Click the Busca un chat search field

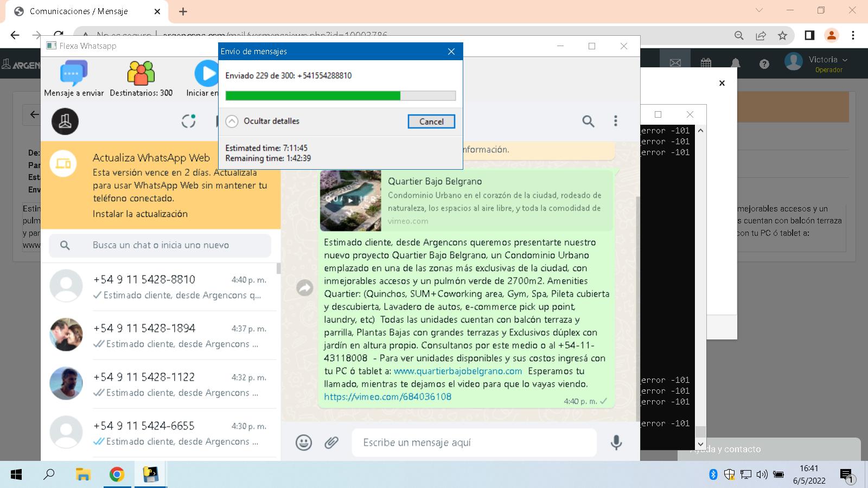coord(160,245)
